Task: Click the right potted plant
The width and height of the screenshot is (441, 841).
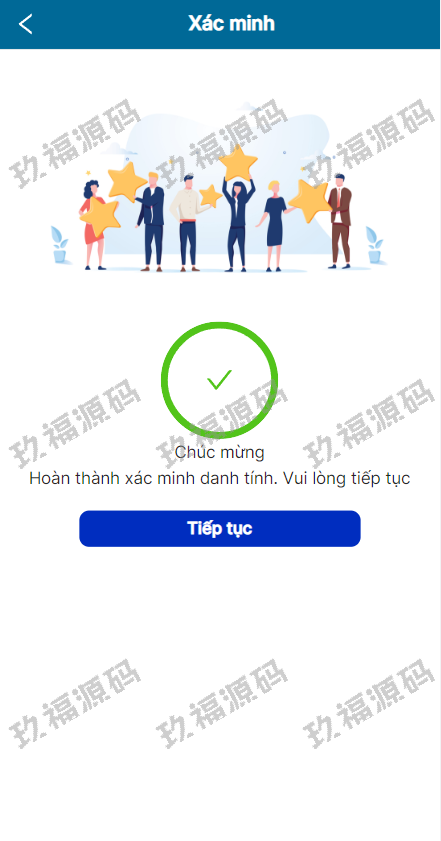Action: [x=374, y=245]
